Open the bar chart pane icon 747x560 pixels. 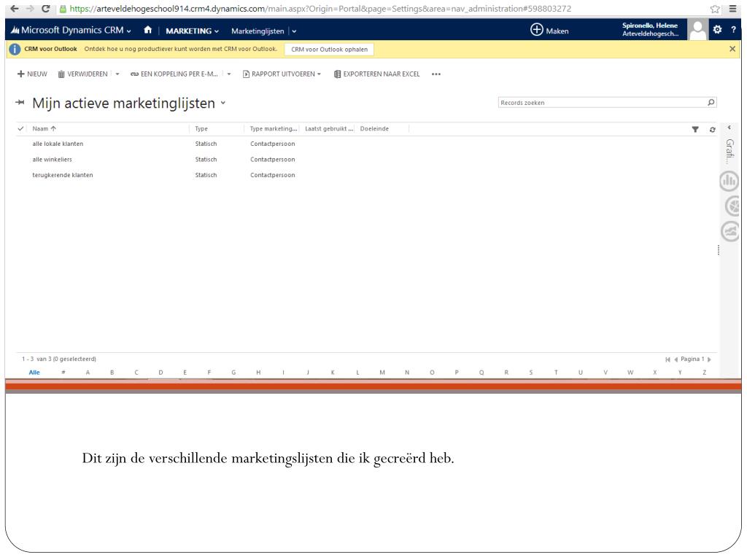coord(729,181)
